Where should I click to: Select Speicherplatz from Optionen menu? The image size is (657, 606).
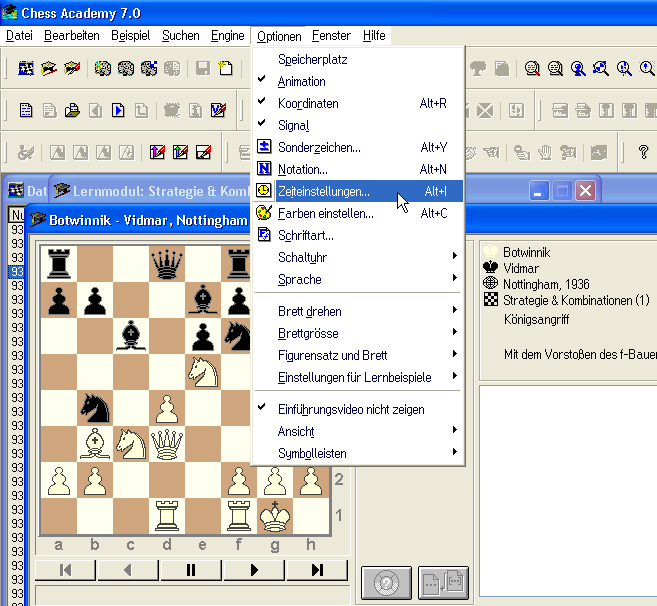(359, 60)
